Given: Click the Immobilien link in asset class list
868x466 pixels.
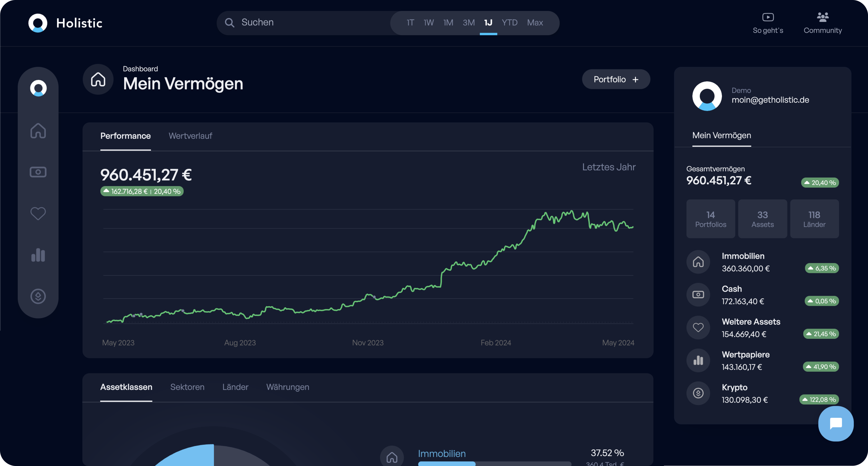Looking at the screenshot, I should (442, 454).
